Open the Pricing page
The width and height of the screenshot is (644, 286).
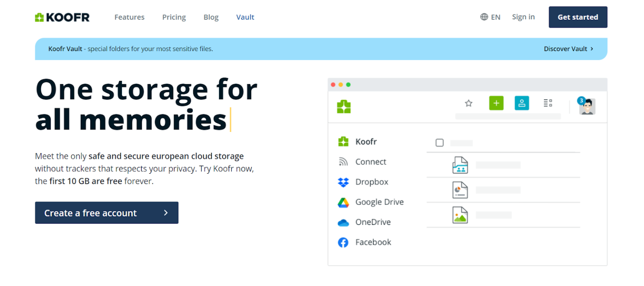point(174,17)
